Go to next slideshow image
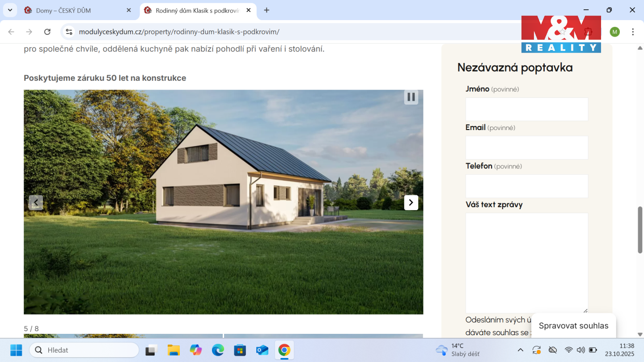The width and height of the screenshot is (644, 362). point(411,202)
